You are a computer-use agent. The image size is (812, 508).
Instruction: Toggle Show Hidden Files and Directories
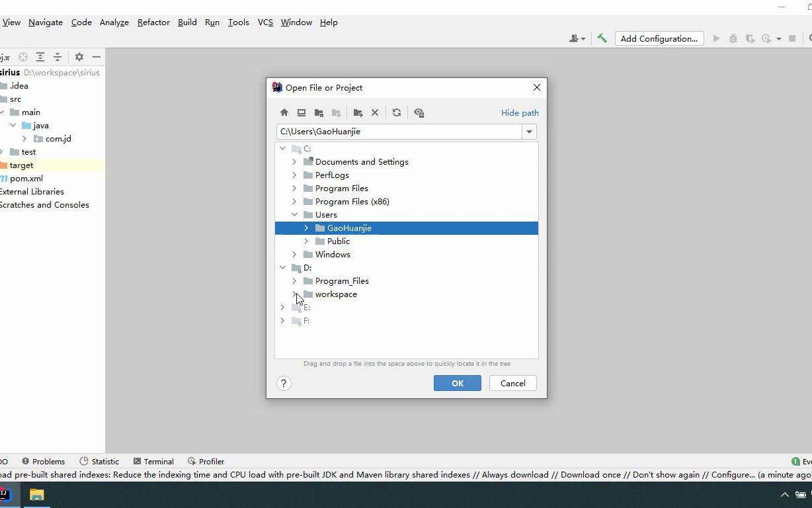click(419, 112)
